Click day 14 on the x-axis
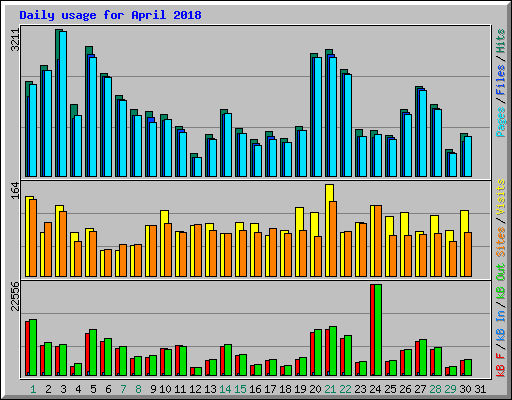512x400 pixels. click(225, 389)
